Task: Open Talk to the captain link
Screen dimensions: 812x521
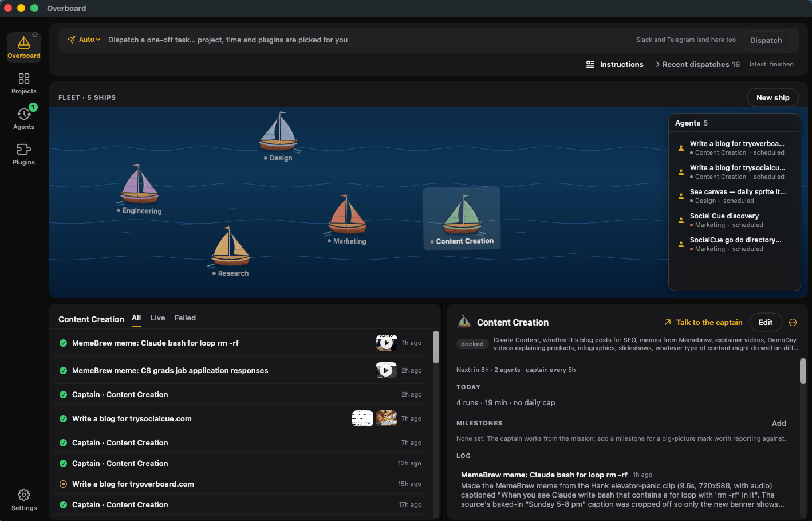Action: click(x=703, y=322)
